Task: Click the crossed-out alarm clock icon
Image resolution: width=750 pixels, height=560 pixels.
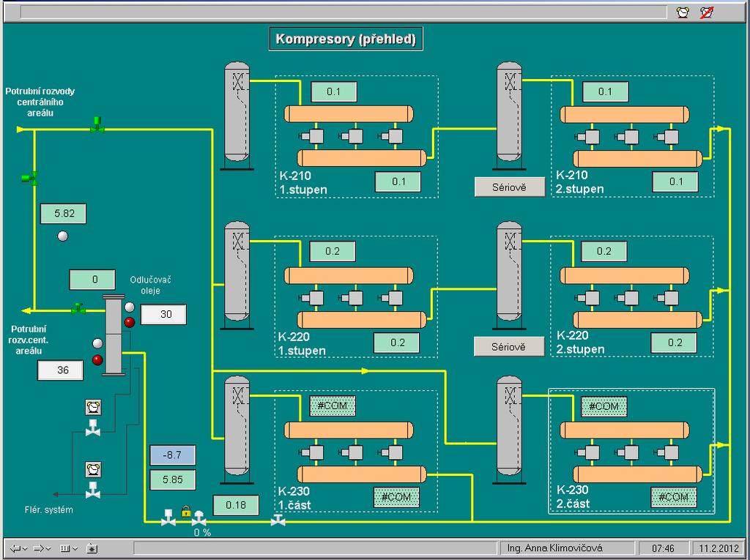Action: [x=707, y=12]
